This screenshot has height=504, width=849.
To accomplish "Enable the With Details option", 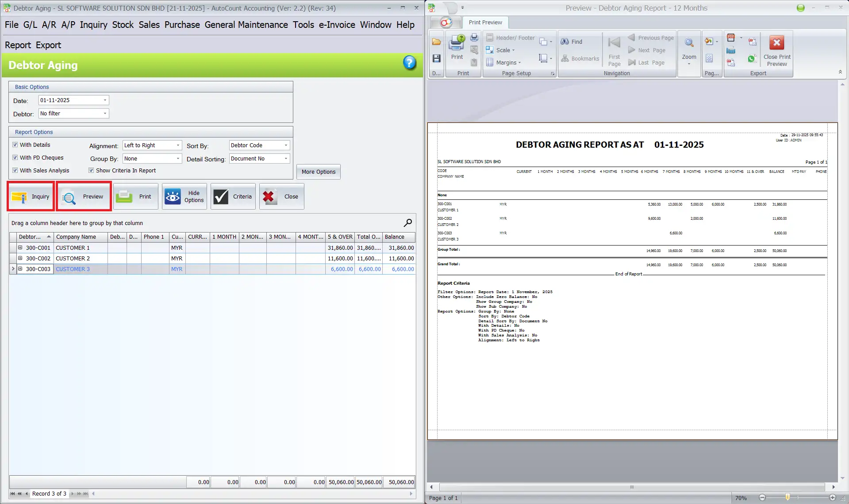I will 15,144.
